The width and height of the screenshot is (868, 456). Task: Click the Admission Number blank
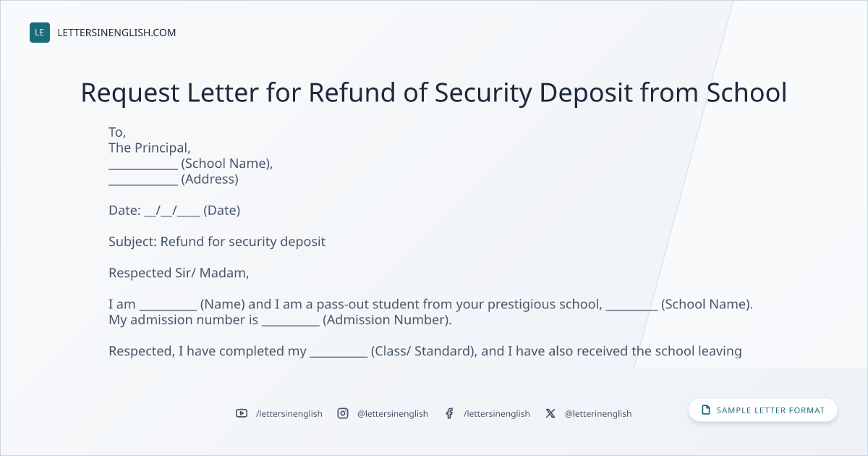(x=290, y=320)
